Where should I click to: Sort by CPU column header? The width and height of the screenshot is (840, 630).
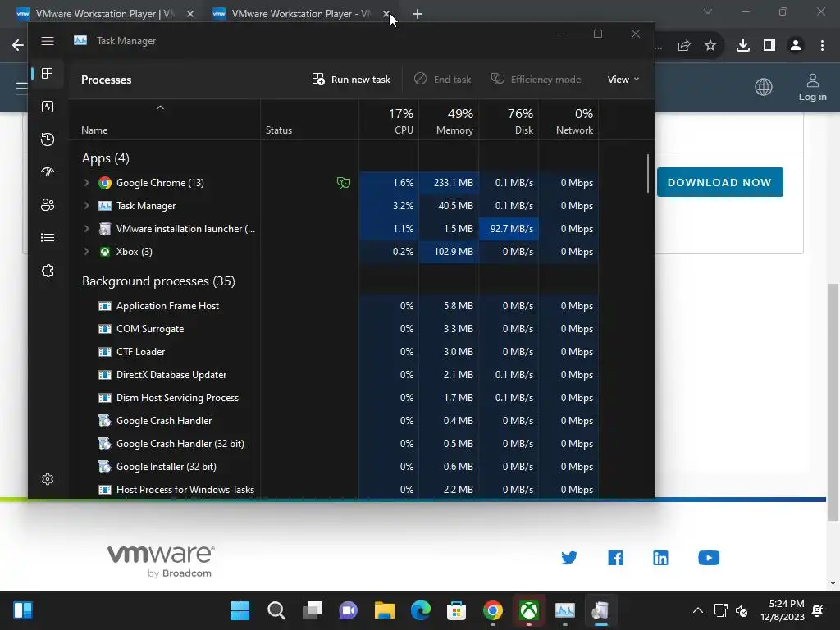390,121
